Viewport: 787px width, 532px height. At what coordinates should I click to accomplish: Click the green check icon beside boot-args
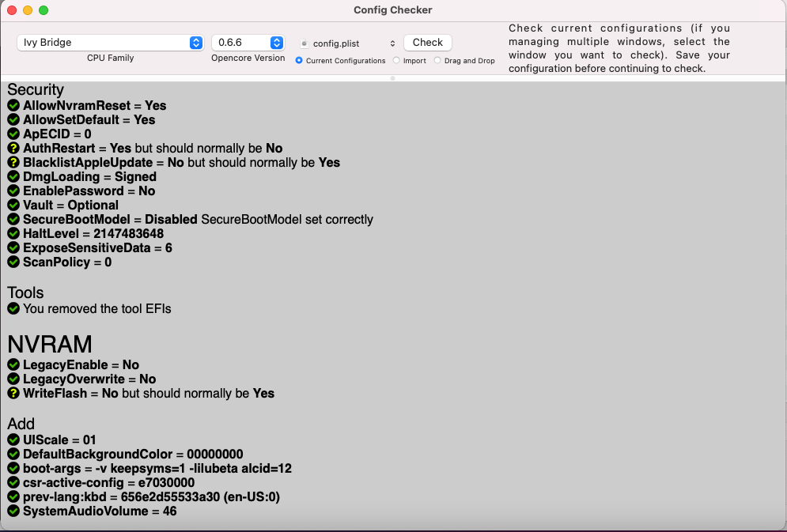[13, 468]
